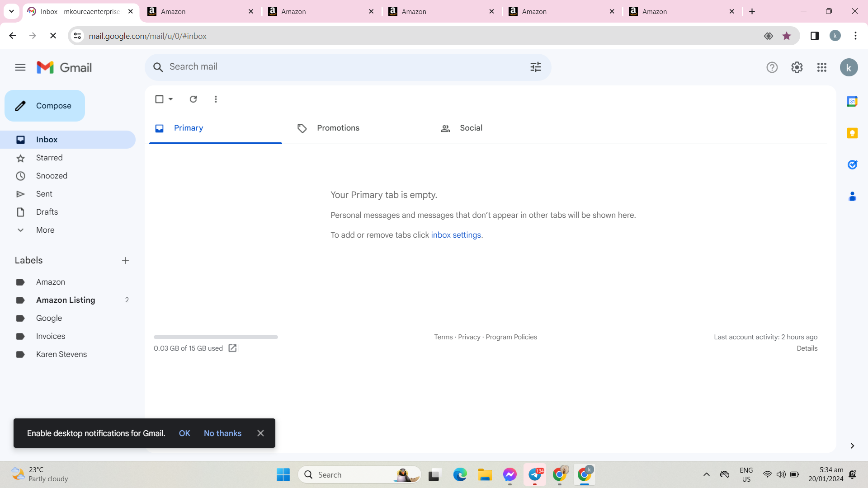Go back to previous page

click(13, 36)
